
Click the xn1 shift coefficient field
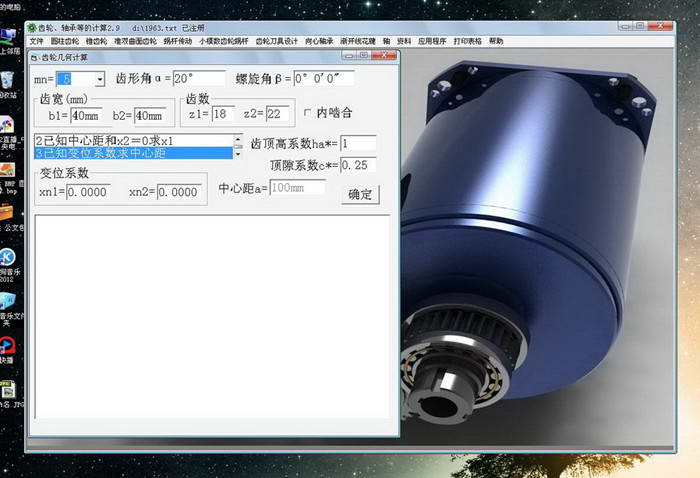(88, 192)
